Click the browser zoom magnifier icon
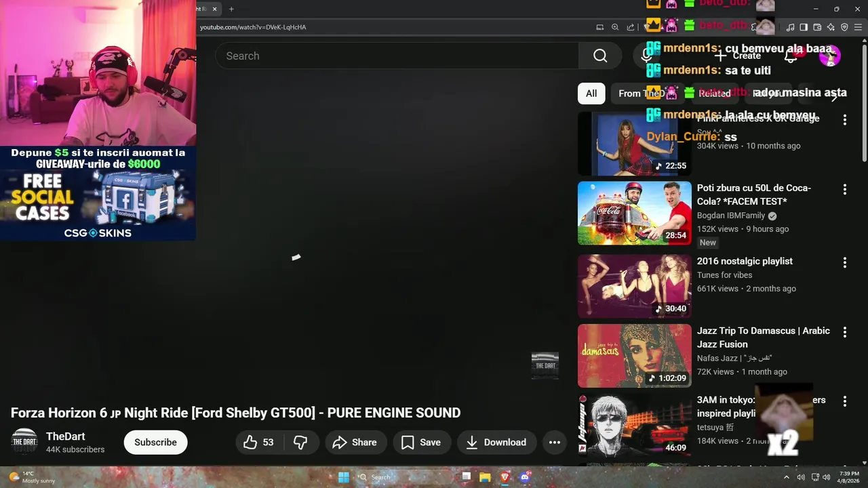 (x=615, y=27)
